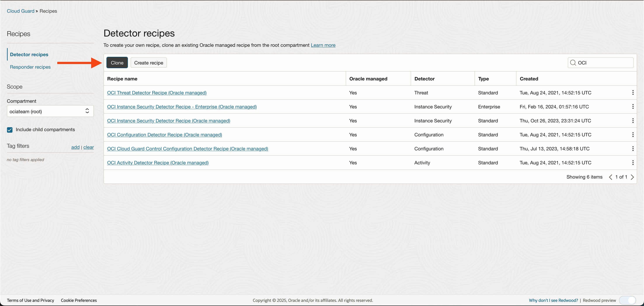The width and height of the screenshot is (644, 306).
Task: Add a tag filter
Action: point(75,147)
